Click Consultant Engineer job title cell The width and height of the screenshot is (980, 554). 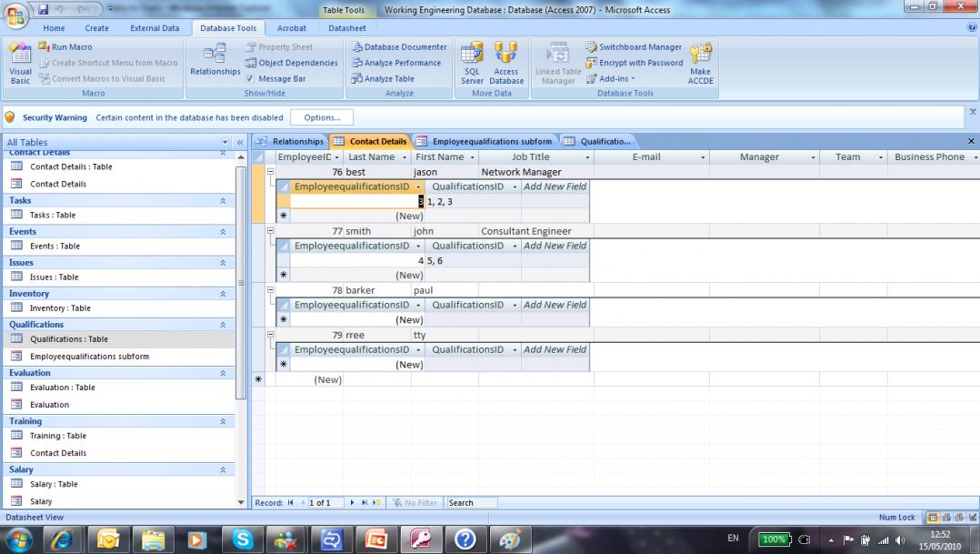[x=536, y=231]
